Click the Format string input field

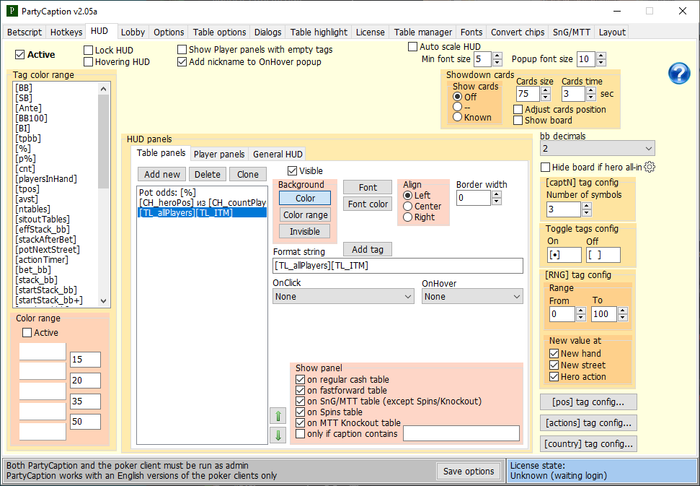396,266
